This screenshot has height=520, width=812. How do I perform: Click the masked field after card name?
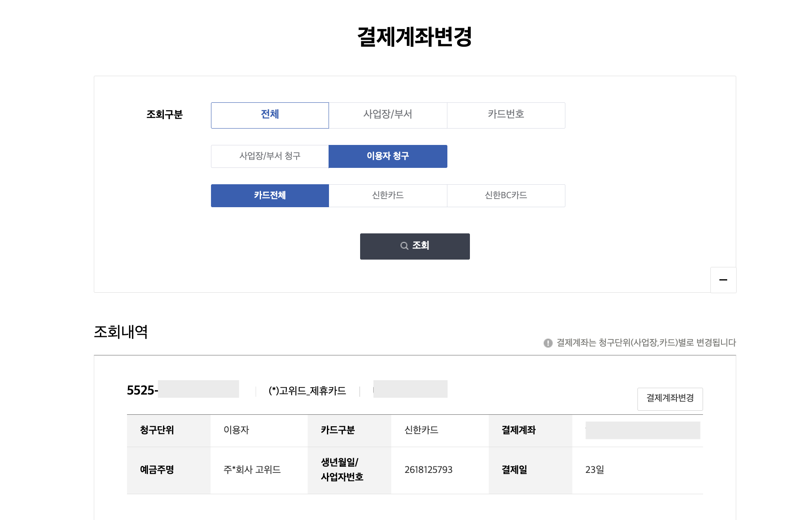coord(410,389)
